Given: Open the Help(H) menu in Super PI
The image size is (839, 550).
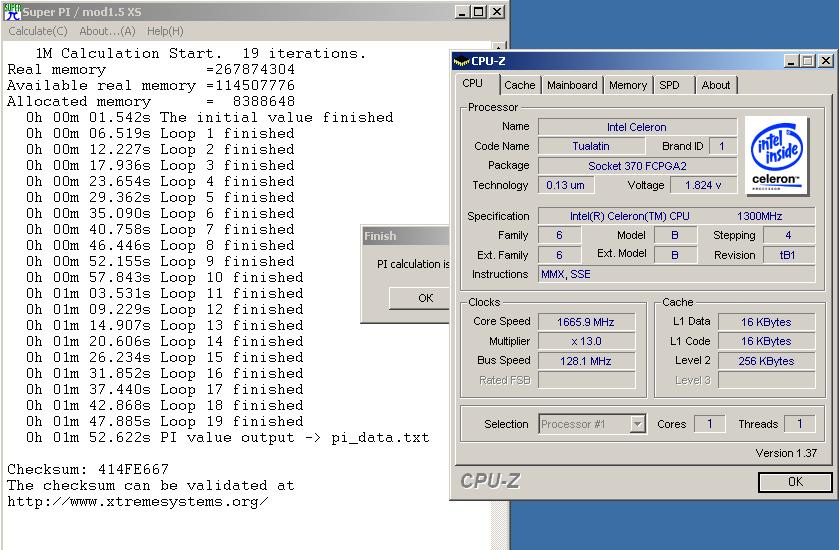Looking at the screenshot, I should (165, 31).
